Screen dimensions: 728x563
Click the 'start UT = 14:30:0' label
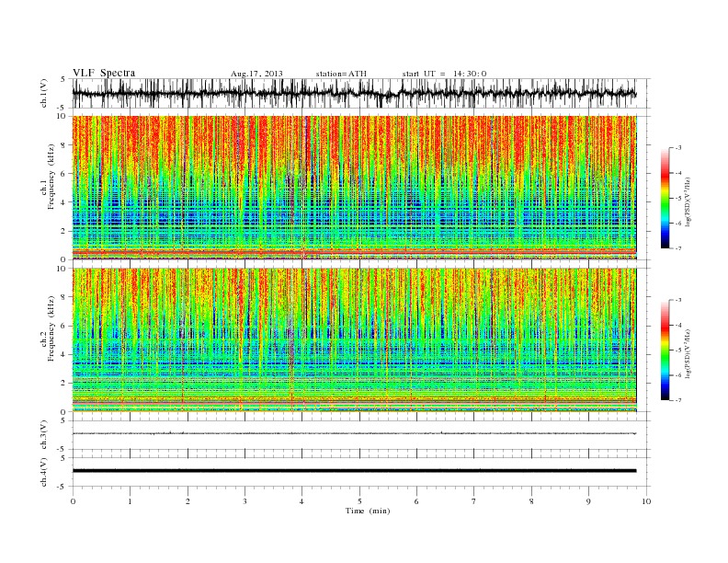tap(444, 74)
